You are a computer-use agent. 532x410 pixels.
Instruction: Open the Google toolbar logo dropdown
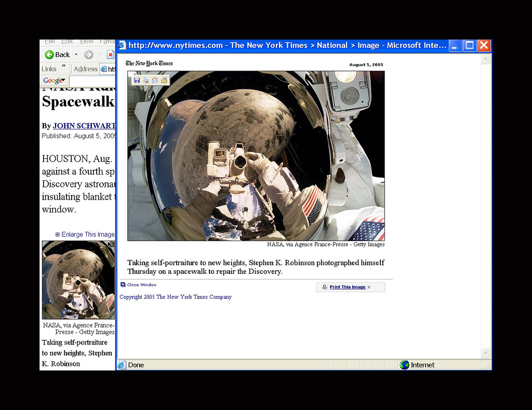(x=54, y=81)
